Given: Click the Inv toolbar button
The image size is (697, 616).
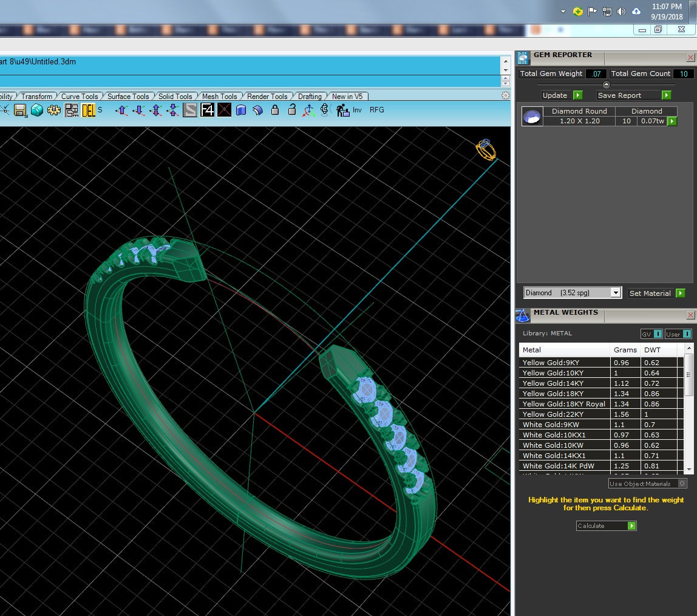Looking at the screenshot, I should (357, 110).
